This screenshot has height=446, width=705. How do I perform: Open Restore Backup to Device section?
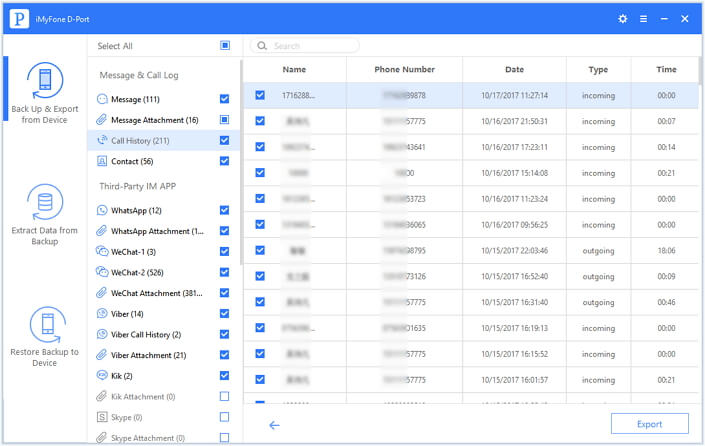tap(42, 336)
